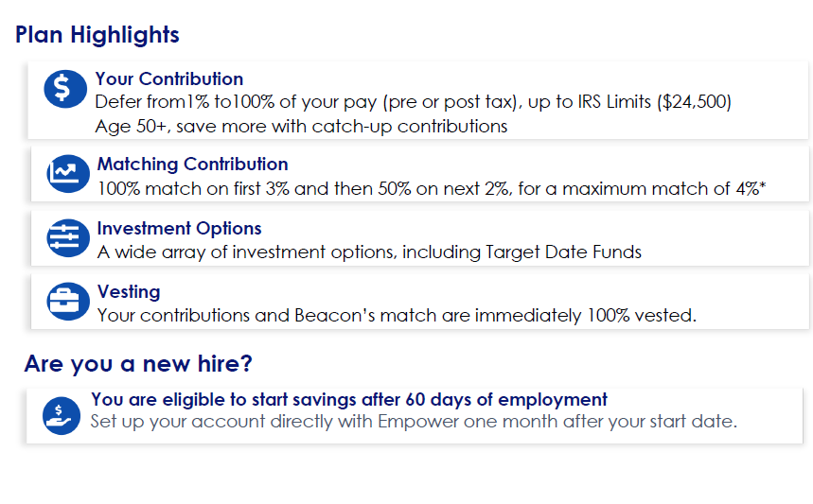
Task: Select the Your Contribution heading
Action: (x=169, y=78)
